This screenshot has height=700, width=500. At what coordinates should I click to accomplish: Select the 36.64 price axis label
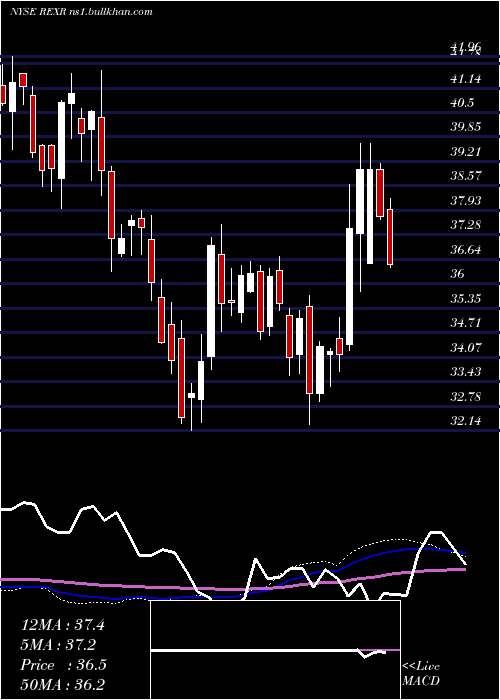pos(466,249)
